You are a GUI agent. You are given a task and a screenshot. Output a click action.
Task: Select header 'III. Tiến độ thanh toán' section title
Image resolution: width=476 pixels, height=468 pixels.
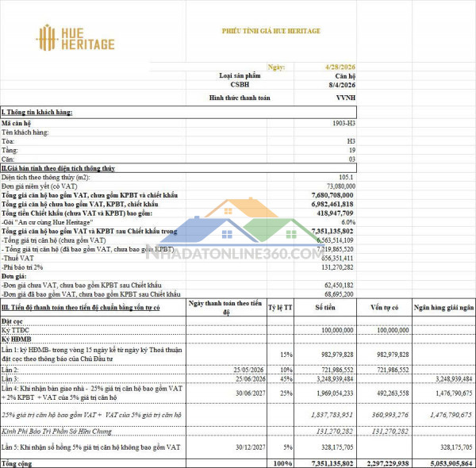(x=81, y=308)
